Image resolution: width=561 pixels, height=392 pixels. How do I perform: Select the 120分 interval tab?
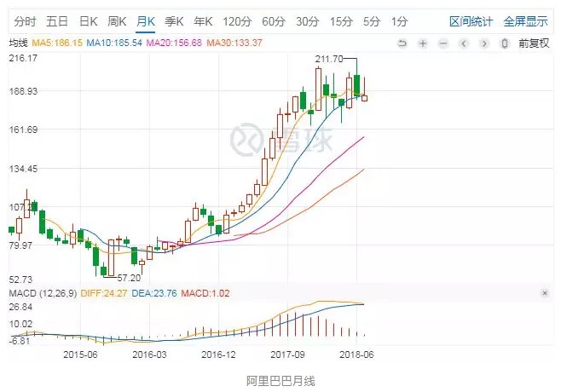coord(237,22)
